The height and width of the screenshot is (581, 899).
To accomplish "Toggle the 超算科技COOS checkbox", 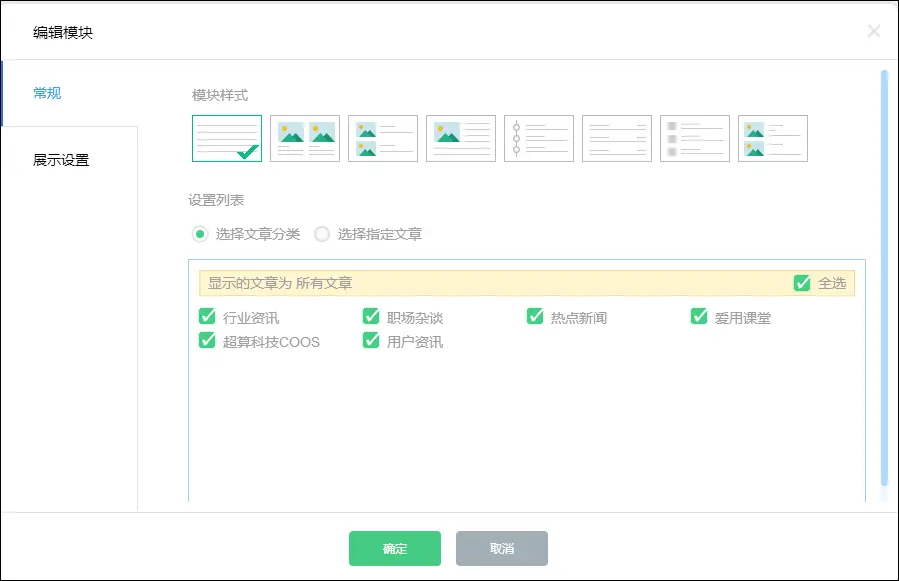I will pos(208,341).
